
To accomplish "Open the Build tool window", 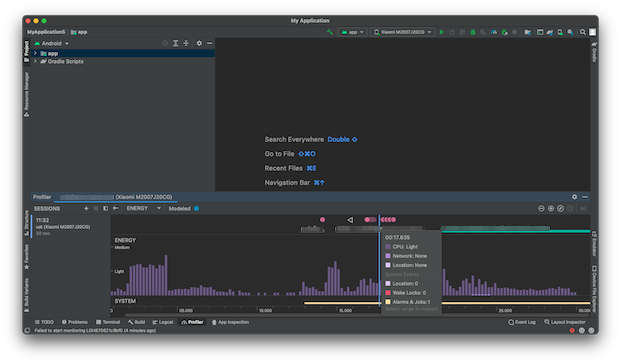I will (x=136, y=322).
